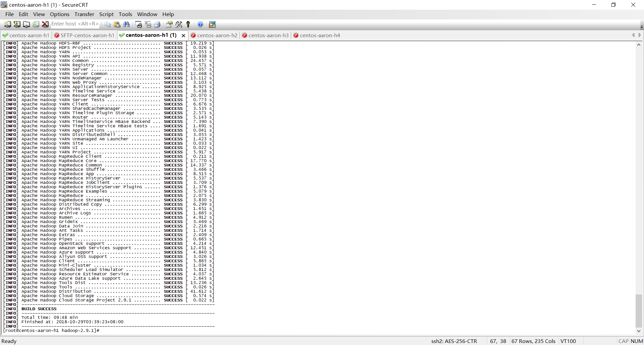Click the Print Screen toolbar icon
Screen dimensions: 644x345
pos(139,24)
